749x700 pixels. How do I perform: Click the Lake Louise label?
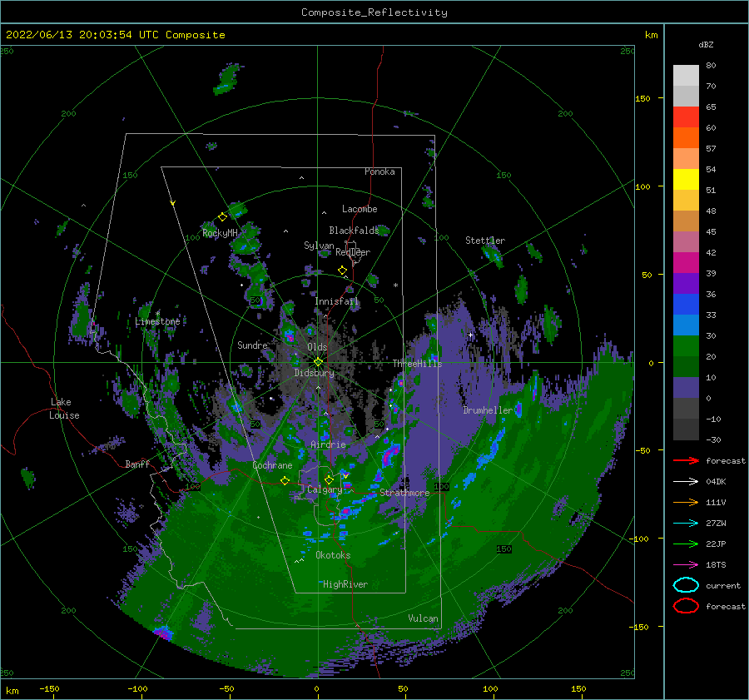64,409
